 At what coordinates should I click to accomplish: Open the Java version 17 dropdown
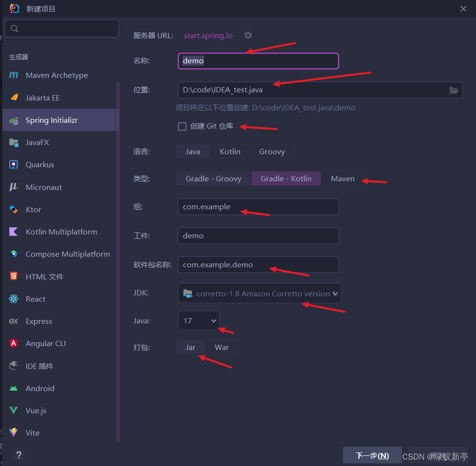click(x=199, y=320)
